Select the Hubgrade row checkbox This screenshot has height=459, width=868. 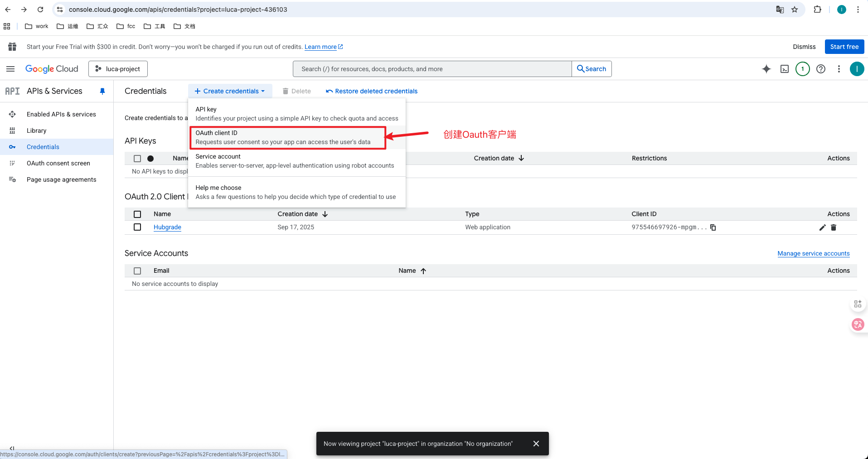[137, 227]
